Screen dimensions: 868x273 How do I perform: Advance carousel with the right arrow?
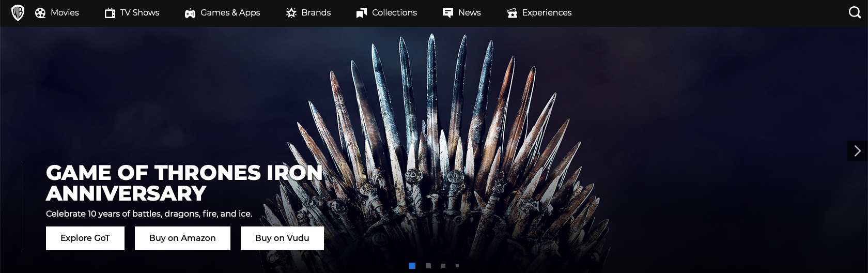click(x=858, y=151)
